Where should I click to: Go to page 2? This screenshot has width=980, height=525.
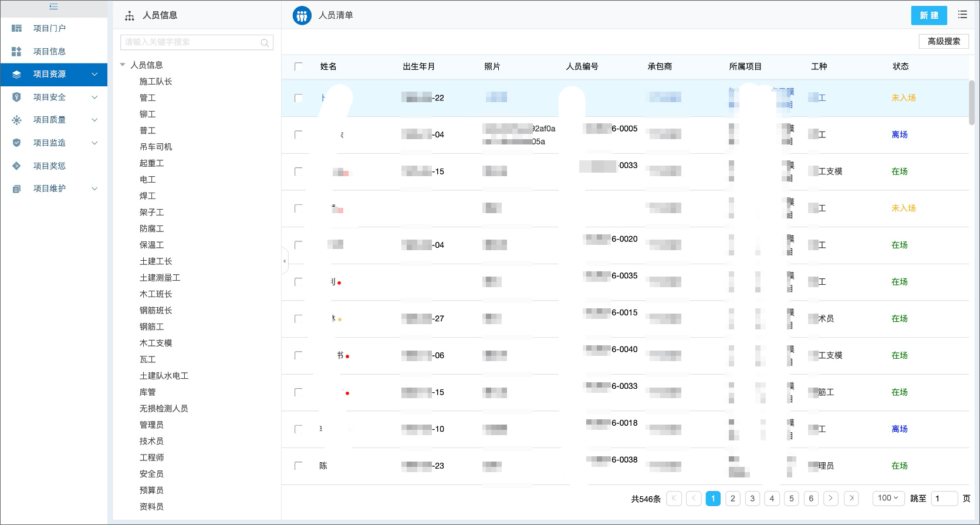732,498
